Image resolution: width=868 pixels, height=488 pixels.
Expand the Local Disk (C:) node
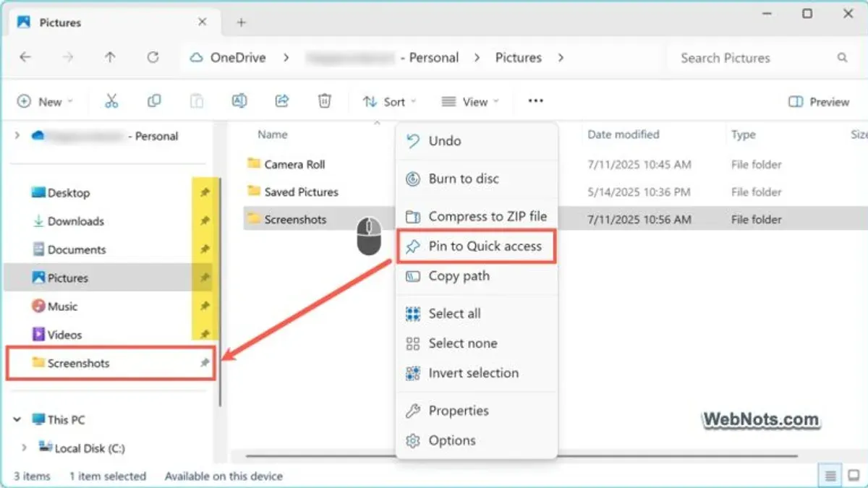[x=25, y=448]
